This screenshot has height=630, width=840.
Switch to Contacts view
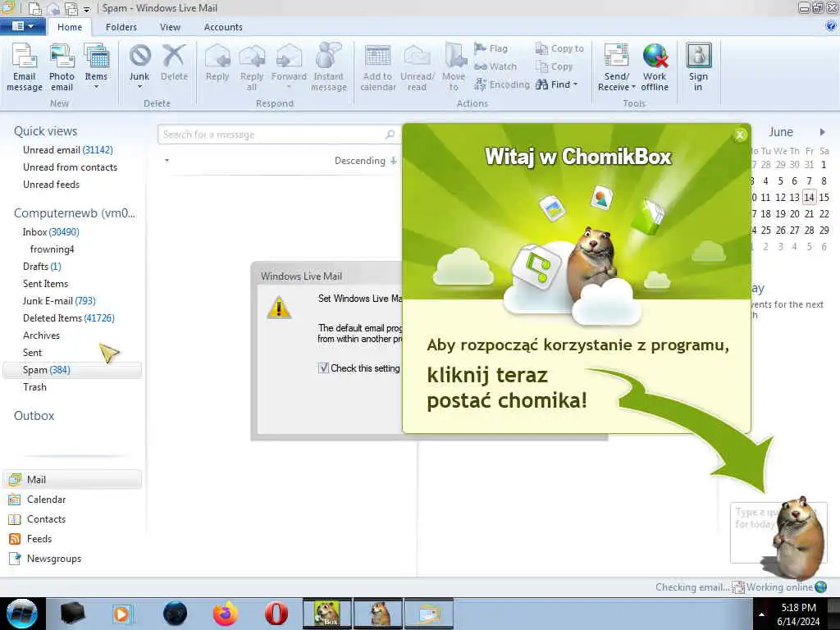pyautogui.click(x=37, y=519)
